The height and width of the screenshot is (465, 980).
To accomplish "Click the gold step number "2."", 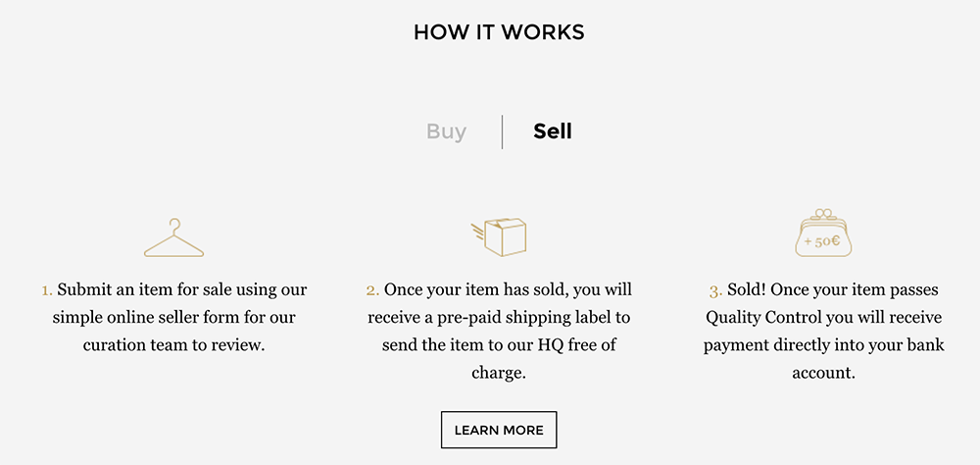I will (x=373, y=290).
